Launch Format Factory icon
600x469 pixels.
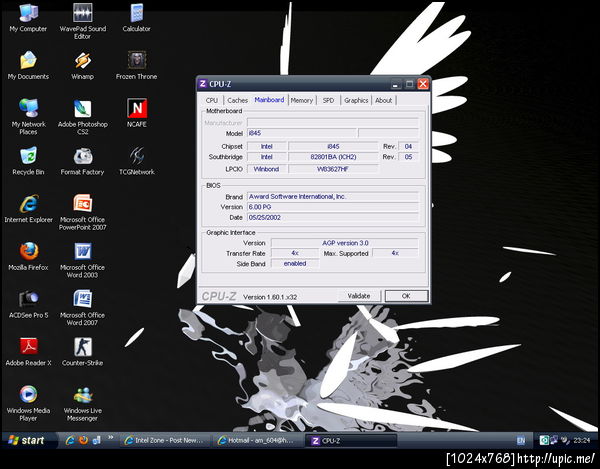coord(82,161)
